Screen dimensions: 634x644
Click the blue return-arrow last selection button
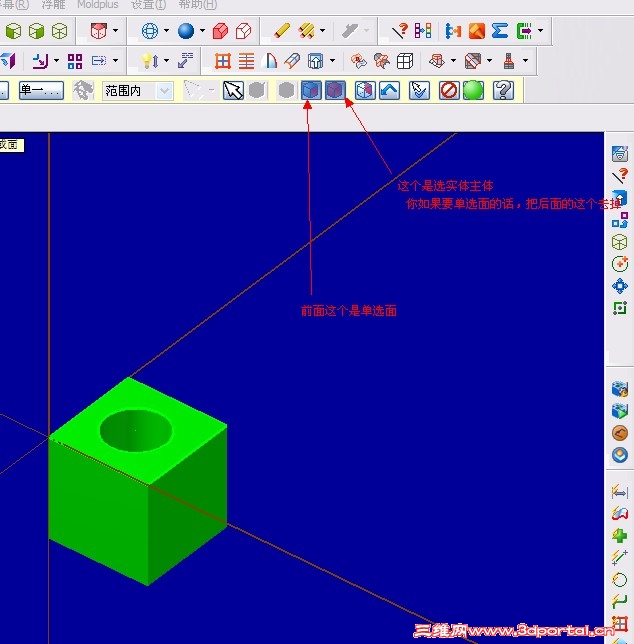pyautogui.click(x=389, y=90)
